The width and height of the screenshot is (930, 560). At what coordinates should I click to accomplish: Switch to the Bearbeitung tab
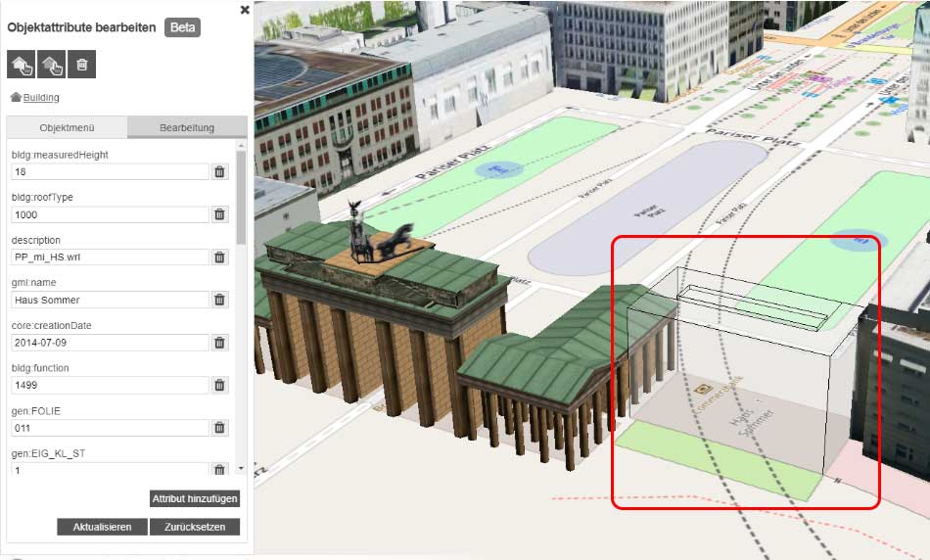point(187,127)
